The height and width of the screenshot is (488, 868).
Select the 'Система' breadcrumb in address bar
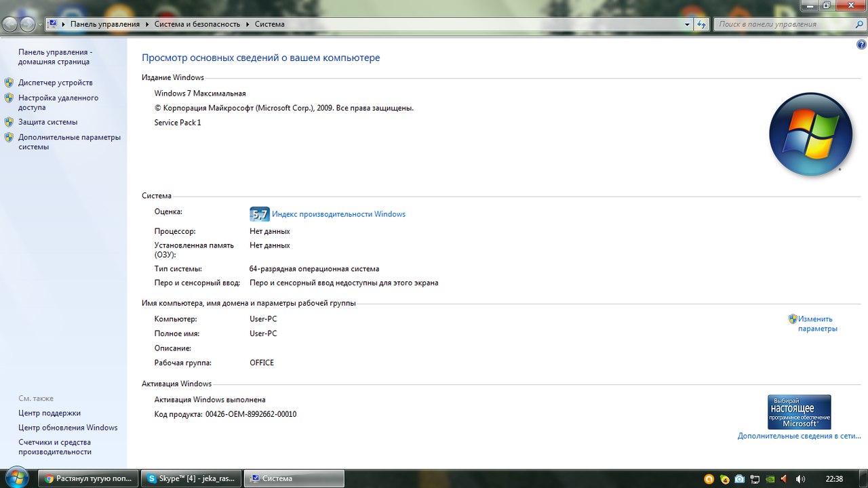[269, 24]
